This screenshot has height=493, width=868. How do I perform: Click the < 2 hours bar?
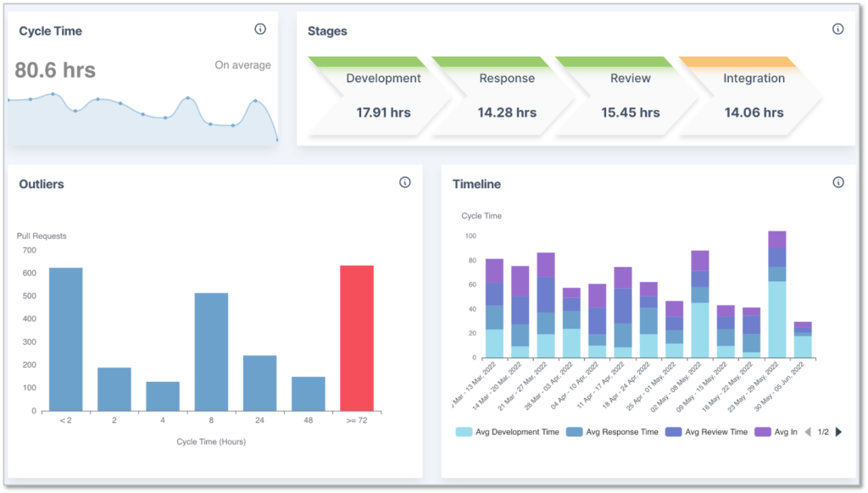[x=66, y=339]
